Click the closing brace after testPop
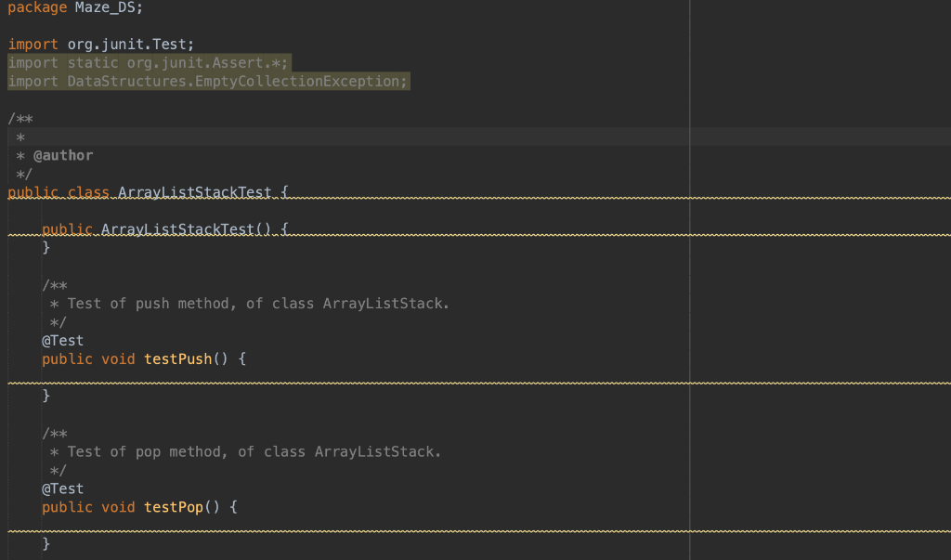Image resolution: width=951 pixels, height=560 pixels. (x=45, y=543)
